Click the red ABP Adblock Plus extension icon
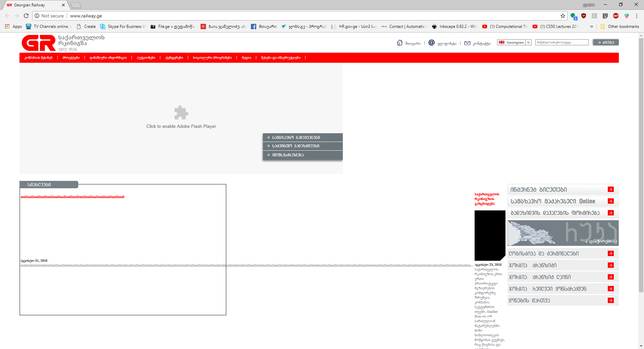This screenshot has width=644, height=349. [x=616, y=16]
